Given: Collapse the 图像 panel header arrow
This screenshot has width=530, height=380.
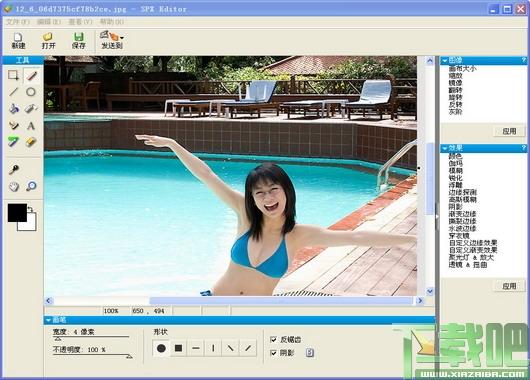Looking at the screenshot, I should 445,61.
